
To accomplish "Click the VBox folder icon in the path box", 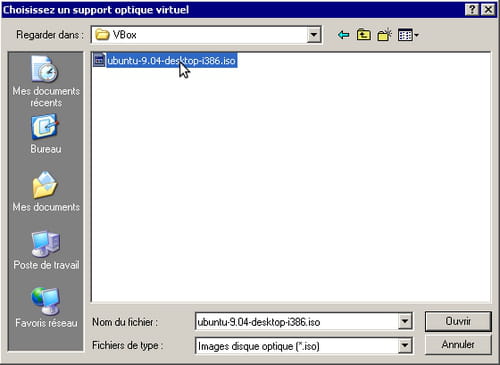I will (x=102, y=35).
